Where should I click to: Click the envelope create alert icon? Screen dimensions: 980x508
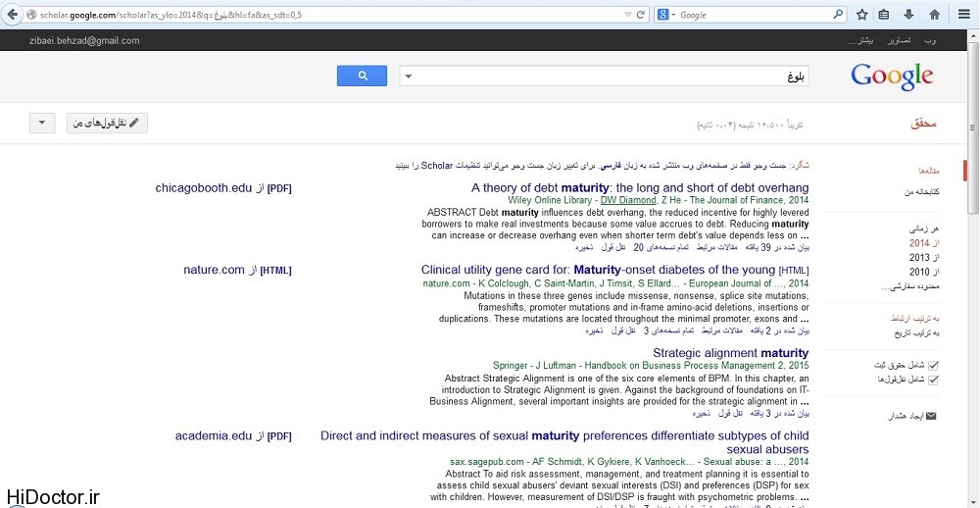[931, 416]
